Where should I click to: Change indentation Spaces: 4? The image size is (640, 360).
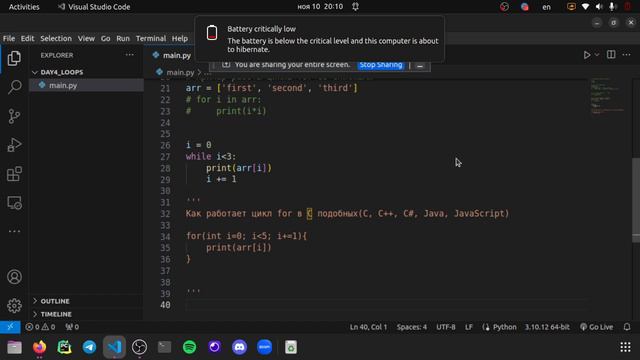[x=411, y=327]
